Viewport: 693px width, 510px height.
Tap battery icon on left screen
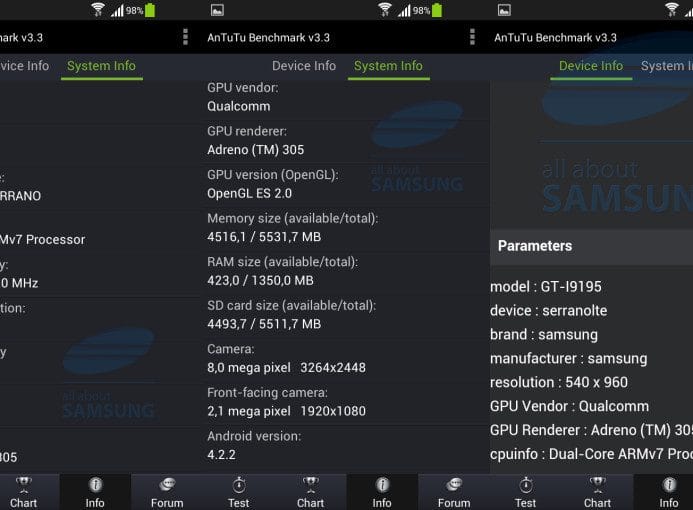150,10
